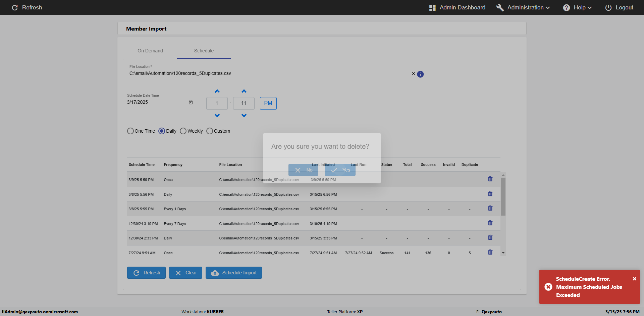
Task: Confirm deletion by clicking Yes
Action: (x=340, y=170)
